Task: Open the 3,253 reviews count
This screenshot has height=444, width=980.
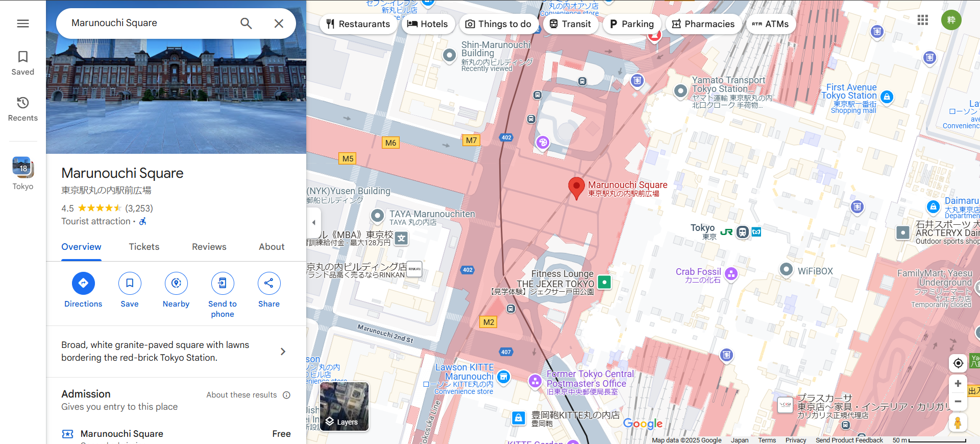Action: (139, 208)
